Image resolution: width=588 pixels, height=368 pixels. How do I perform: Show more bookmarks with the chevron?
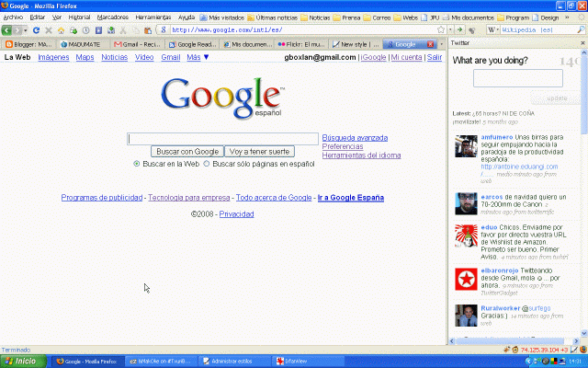tap(567, 17)
